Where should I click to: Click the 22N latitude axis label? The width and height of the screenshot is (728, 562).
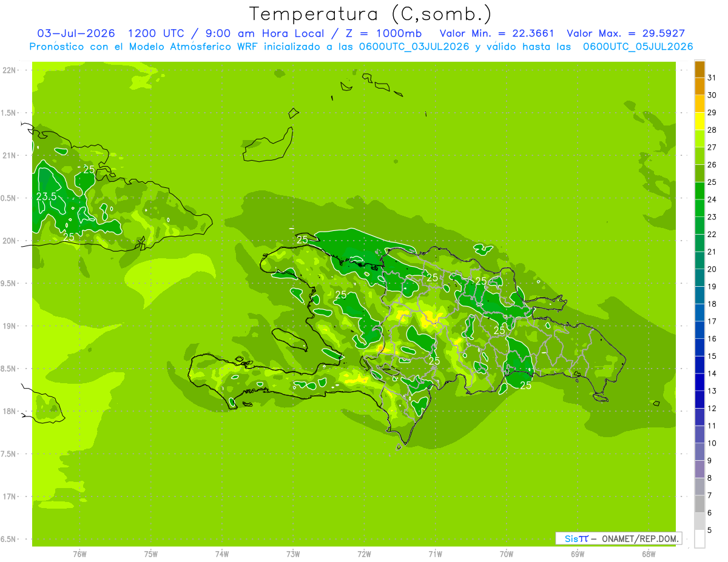point(10,70)
